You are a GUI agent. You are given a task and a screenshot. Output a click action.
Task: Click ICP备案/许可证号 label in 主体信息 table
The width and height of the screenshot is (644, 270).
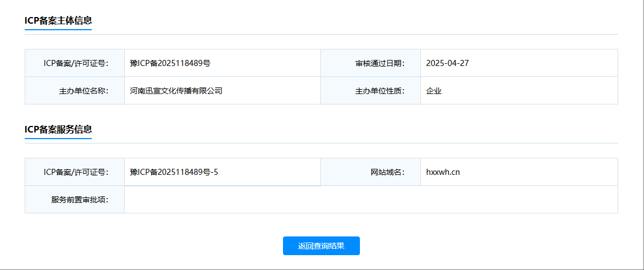[76, 63]
